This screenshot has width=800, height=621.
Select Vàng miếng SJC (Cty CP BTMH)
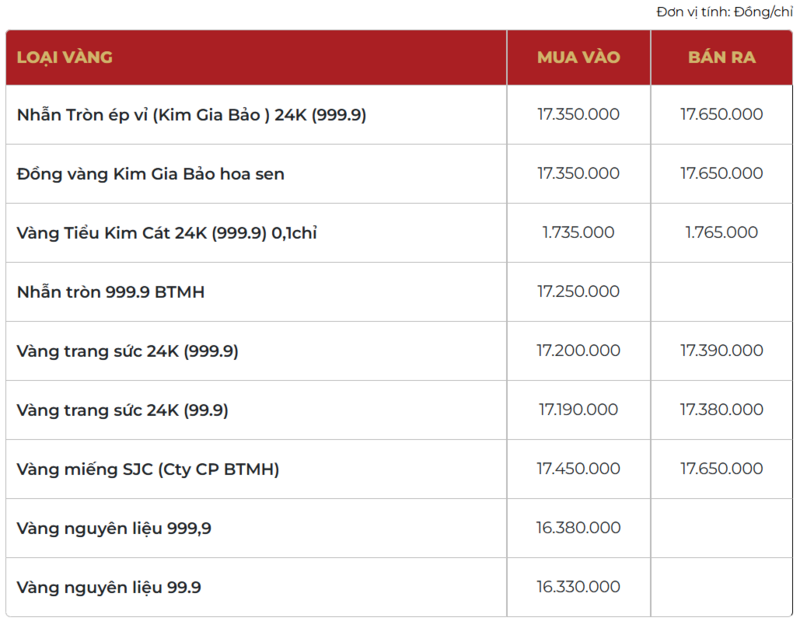[x=148, y=469]
